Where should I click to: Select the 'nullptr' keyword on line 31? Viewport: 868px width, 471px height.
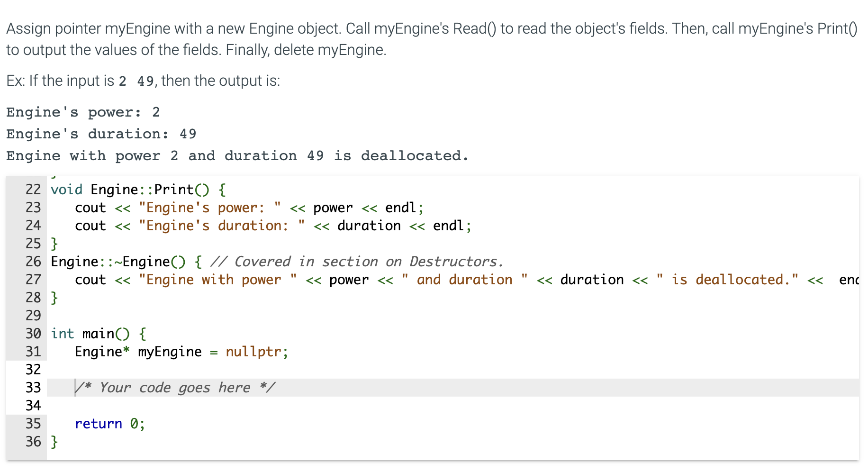coord(254,352)
